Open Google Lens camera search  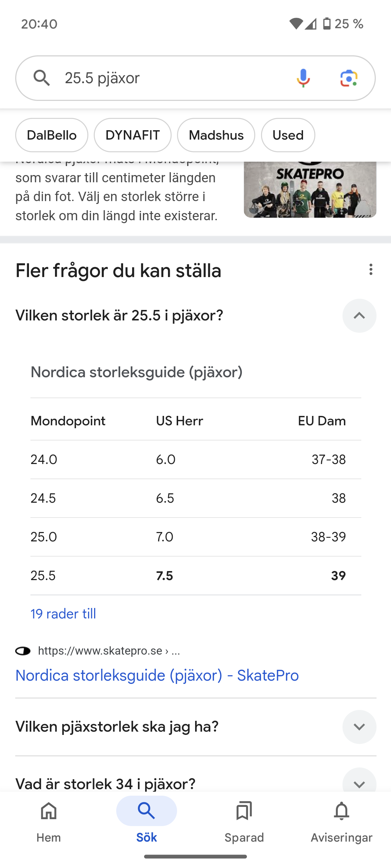(349, 78)
